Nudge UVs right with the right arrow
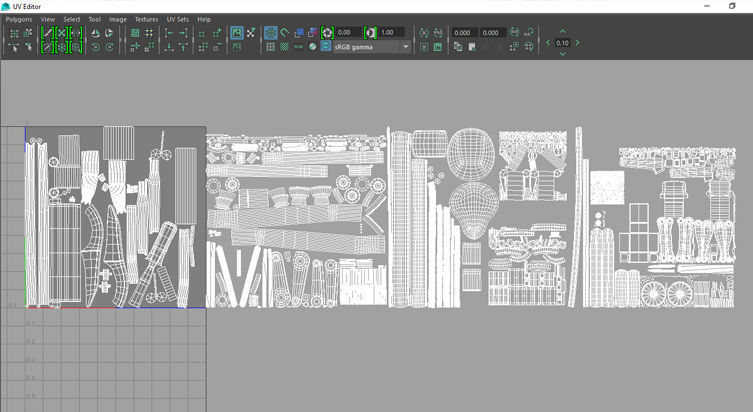 click(577, 43)
